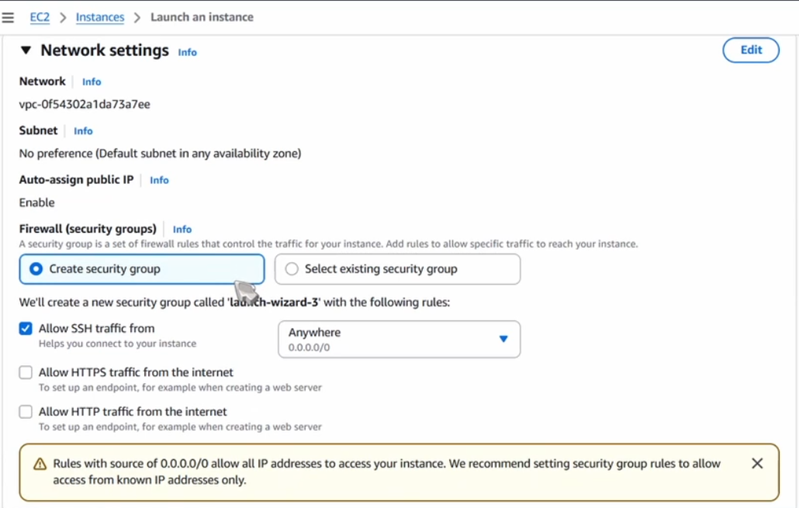Dismiss the 0.0.0.0/0 rules warning banner

coord(757,463)
